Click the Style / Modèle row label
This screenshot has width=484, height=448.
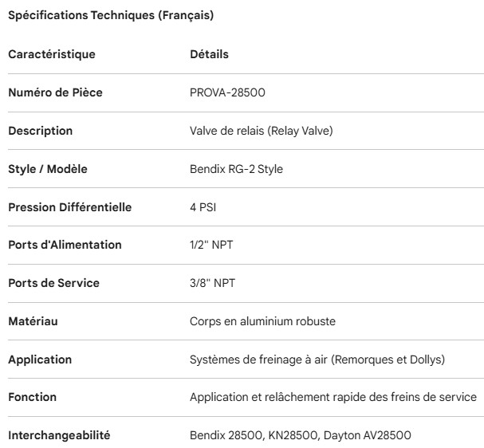point(47,169)
